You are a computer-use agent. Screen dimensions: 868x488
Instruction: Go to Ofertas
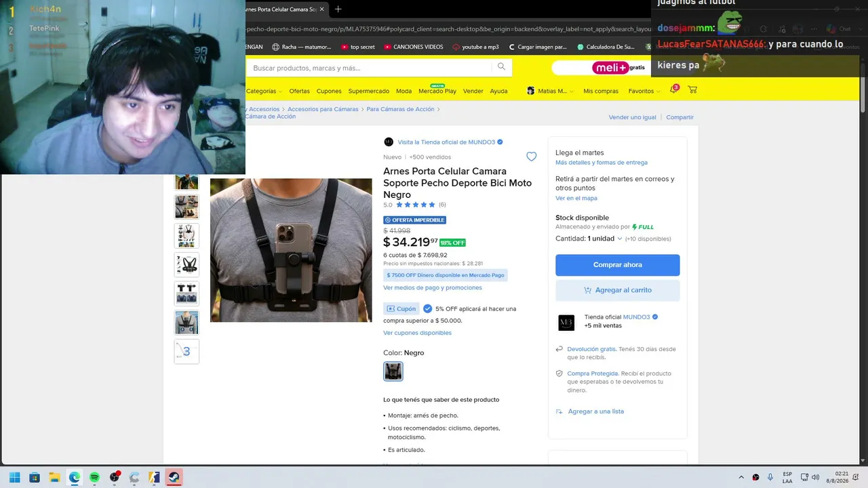point(299,91)
